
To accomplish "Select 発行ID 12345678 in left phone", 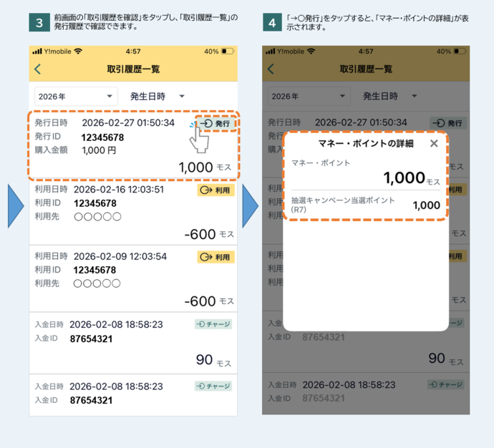I will pos(102,137).
